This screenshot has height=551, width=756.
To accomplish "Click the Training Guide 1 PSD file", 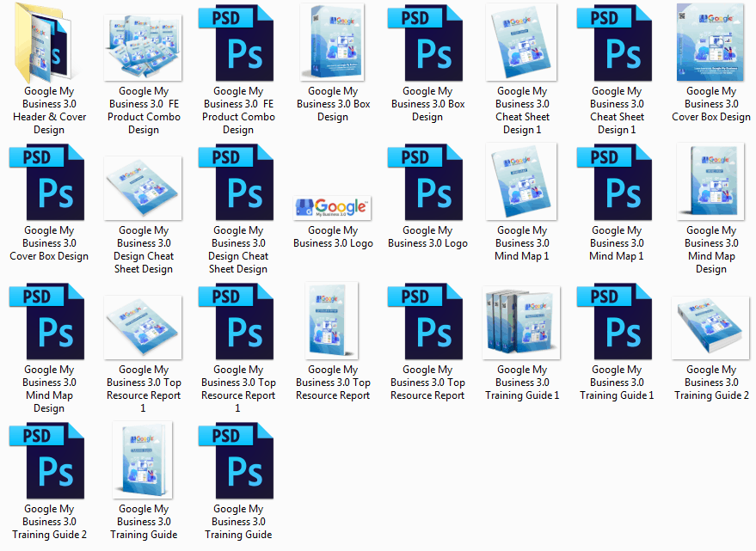I will click(x=617, y=321).
